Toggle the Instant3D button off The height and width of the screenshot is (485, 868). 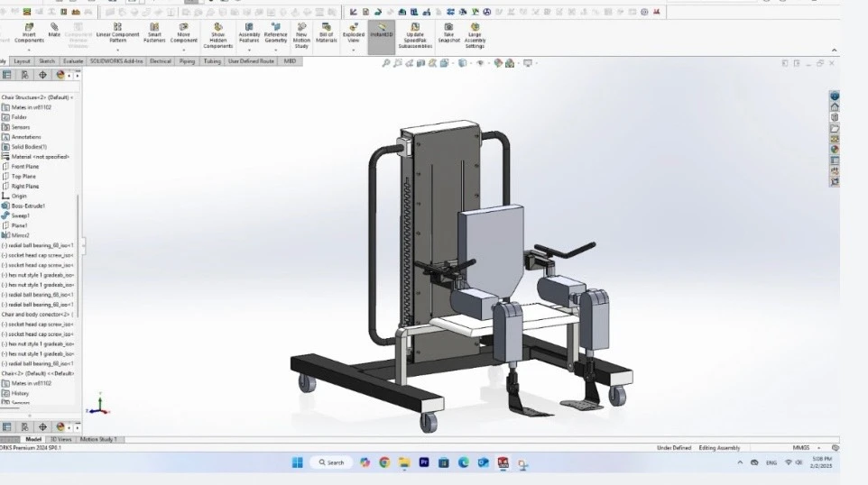[x=381, y=31]
